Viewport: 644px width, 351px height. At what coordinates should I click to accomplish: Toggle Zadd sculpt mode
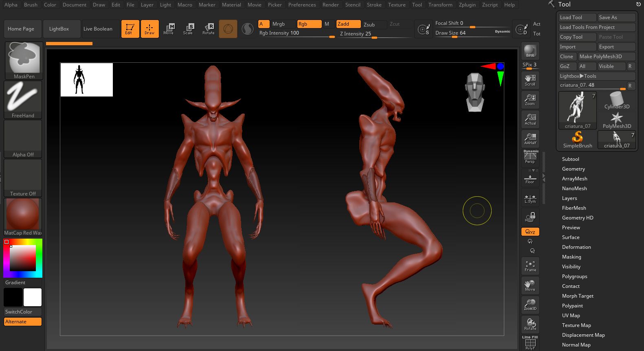pyautogui.click(x=348, y=24)
